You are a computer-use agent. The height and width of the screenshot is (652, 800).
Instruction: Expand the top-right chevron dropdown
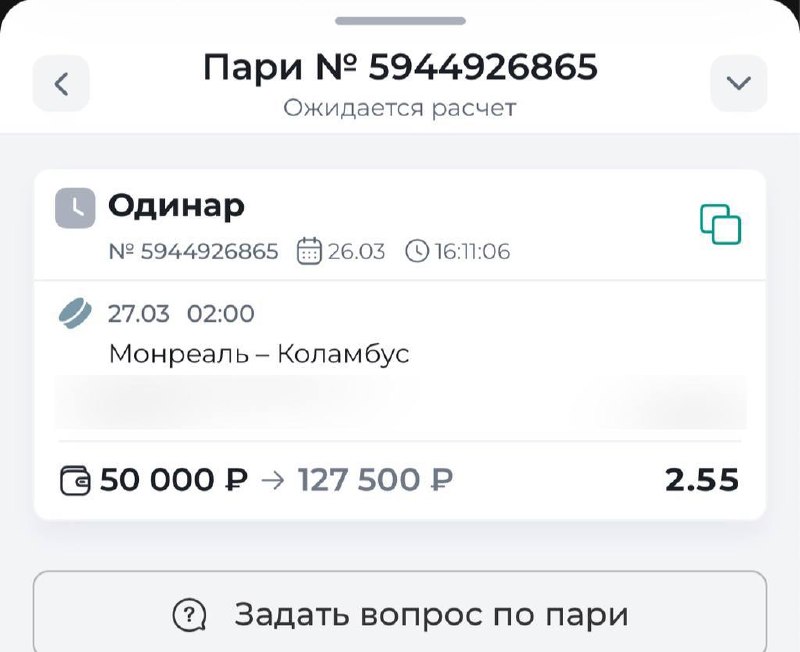738,83
